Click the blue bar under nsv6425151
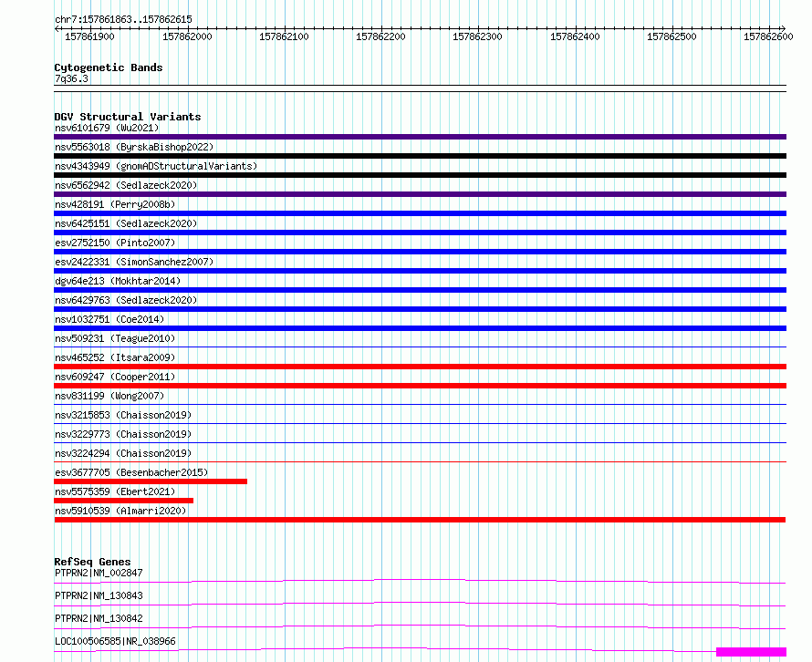 click(420, 233)
